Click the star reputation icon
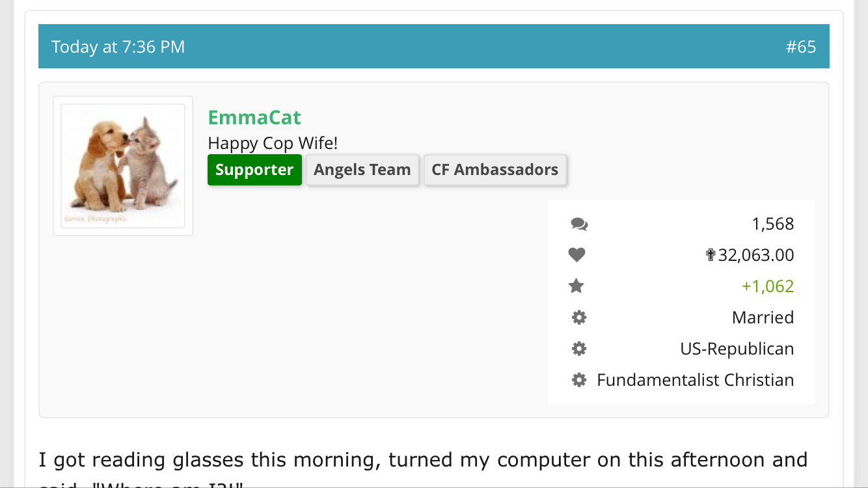Image resolution: width=868 pixels, height=488 pixels. click(x=576, y=286)
